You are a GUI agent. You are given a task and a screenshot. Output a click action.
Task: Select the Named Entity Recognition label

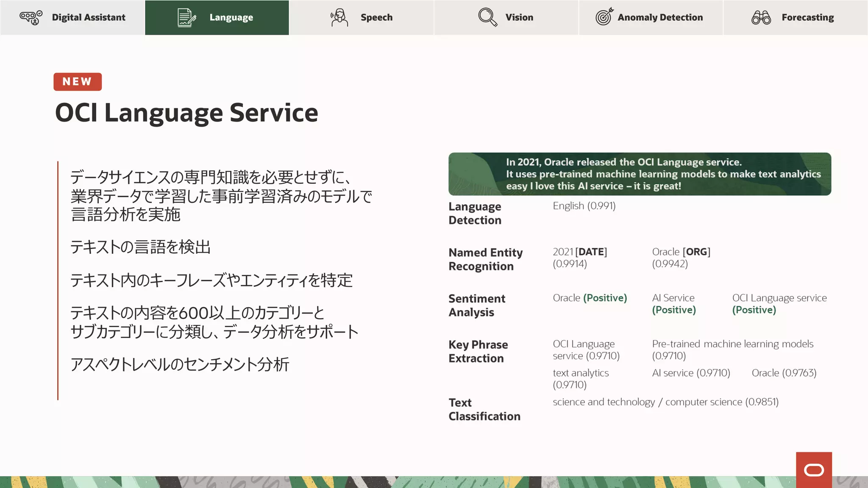click(485, 259)
